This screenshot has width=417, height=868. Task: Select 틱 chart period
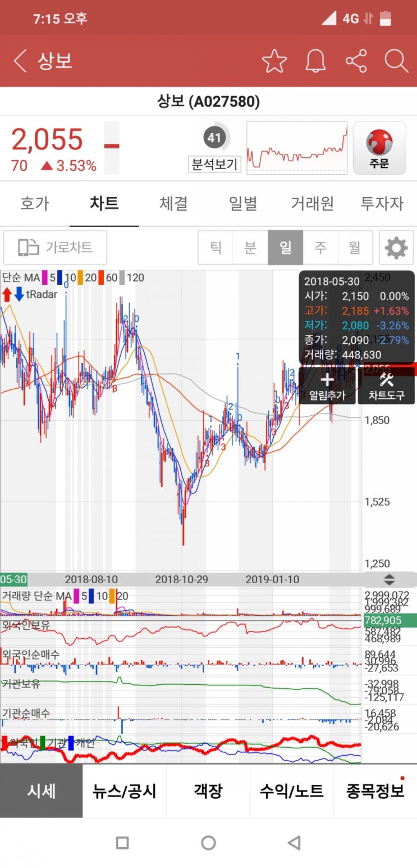tap(216, 247)
